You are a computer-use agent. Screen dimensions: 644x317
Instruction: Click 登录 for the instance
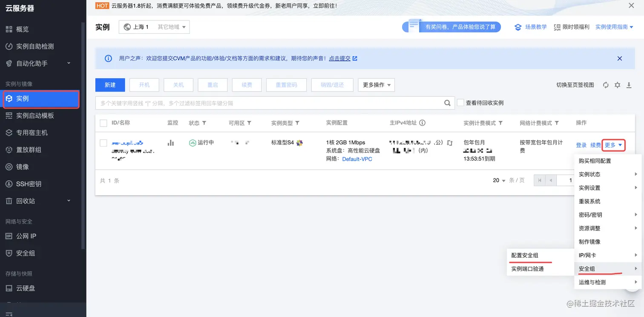[x=581, y=145]
